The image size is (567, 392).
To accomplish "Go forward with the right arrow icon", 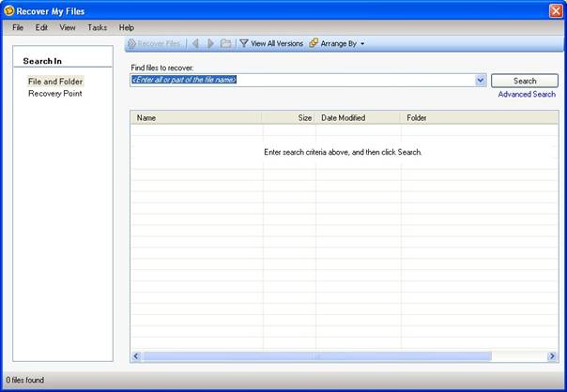I will coord(210,44).
